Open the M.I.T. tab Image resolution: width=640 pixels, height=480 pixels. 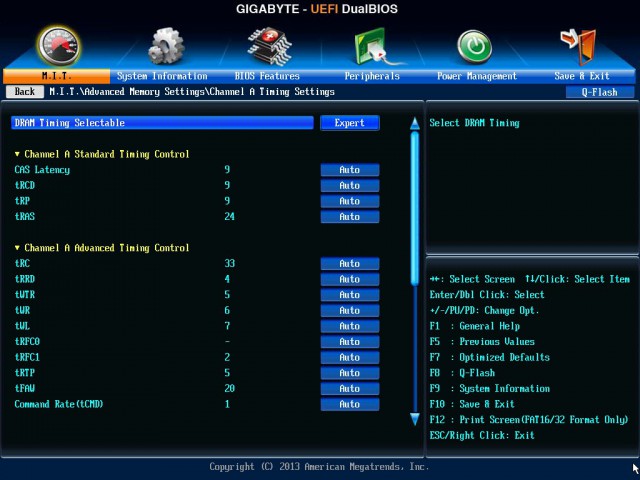coord(56,76)
